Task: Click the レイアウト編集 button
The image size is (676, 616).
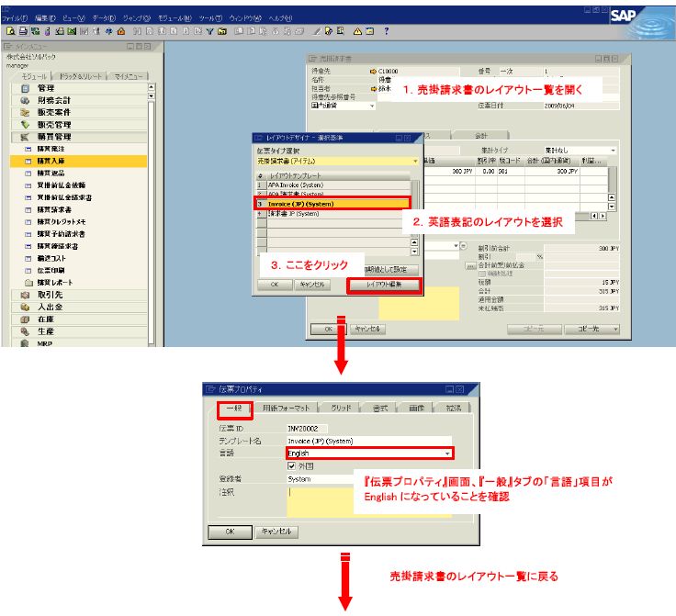Action: pyautogui.click(x=384, y=285)
